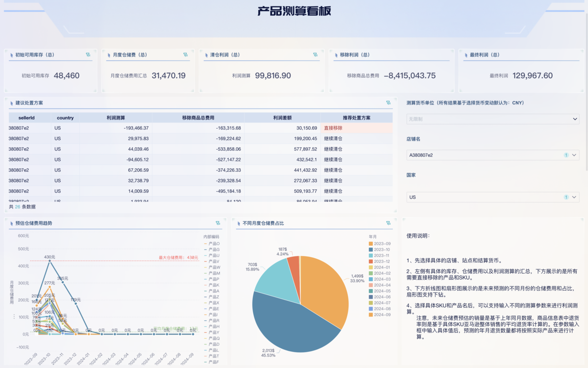Viewport: 588px width, 368px height.
Task: Click the filter icon on 初始可用库存（总） card
Action: [x=88, y=54]
